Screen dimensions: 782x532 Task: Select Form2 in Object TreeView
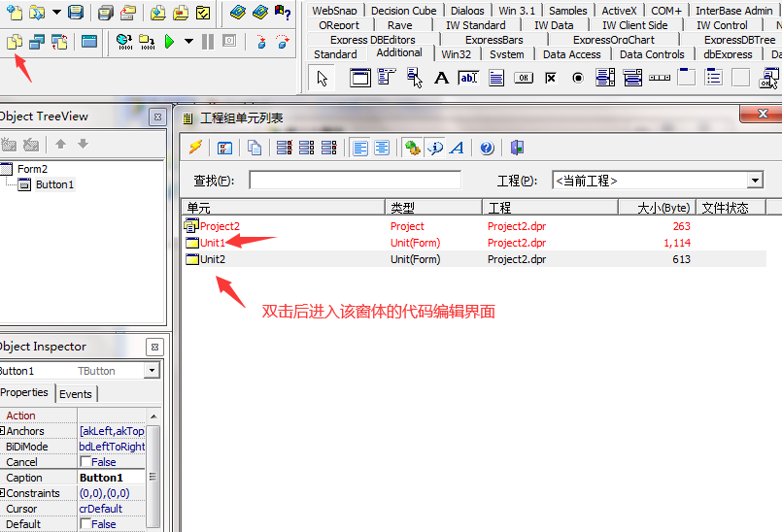tap(32, 169)
